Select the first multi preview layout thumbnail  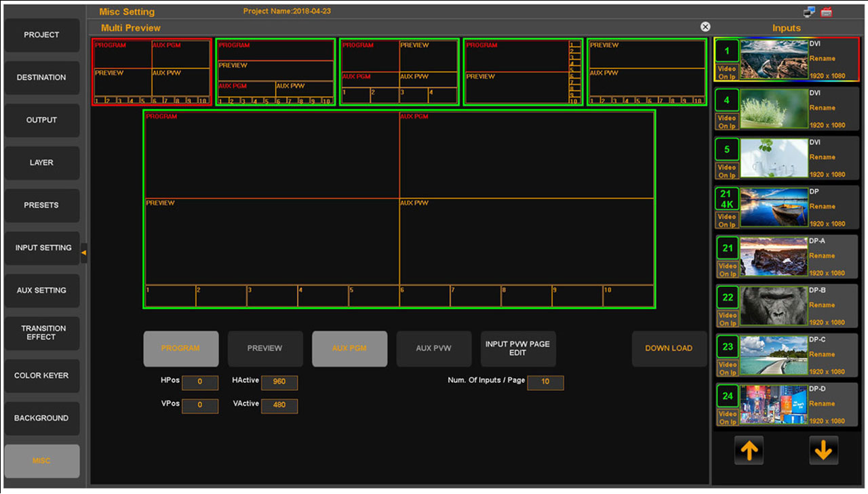pos(152,72)
